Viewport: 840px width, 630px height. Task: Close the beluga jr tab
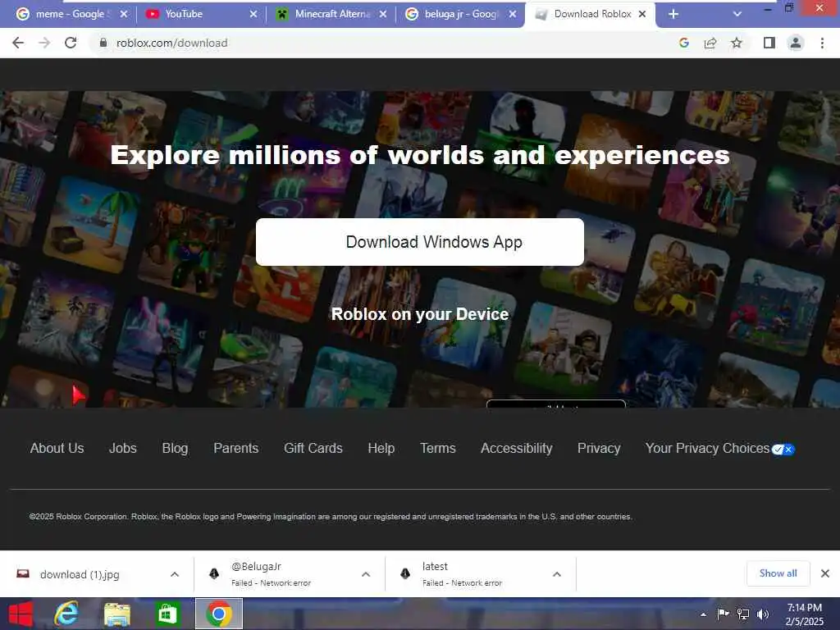(513, 14)
